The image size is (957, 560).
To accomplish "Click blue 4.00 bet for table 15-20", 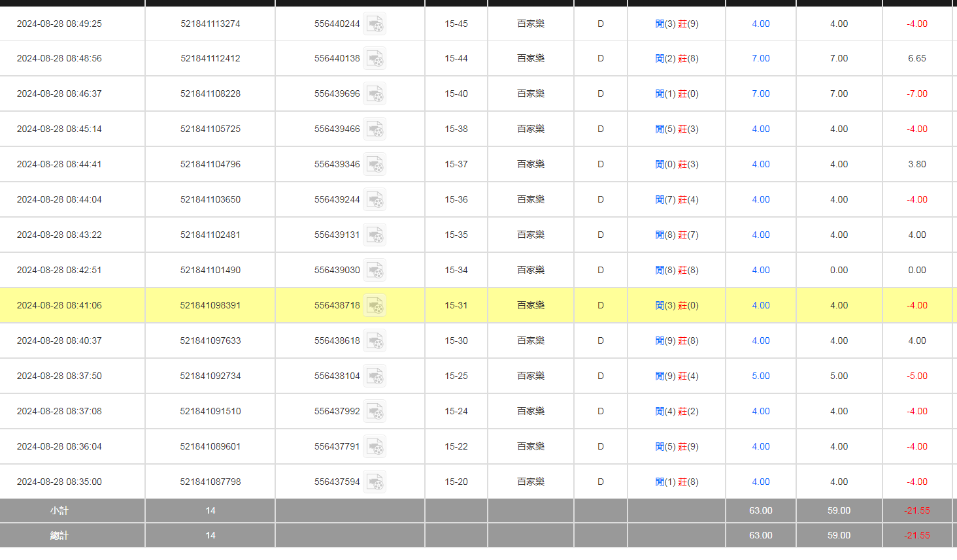I will 760,482.
